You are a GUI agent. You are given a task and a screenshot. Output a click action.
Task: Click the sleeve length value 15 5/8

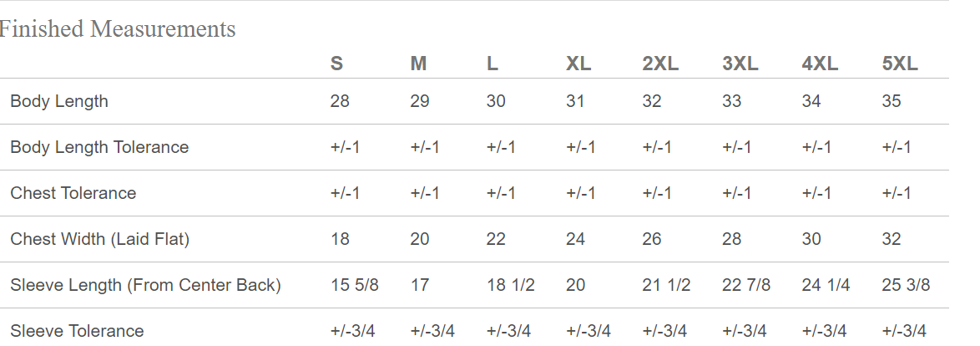click(x=355, y=285)
